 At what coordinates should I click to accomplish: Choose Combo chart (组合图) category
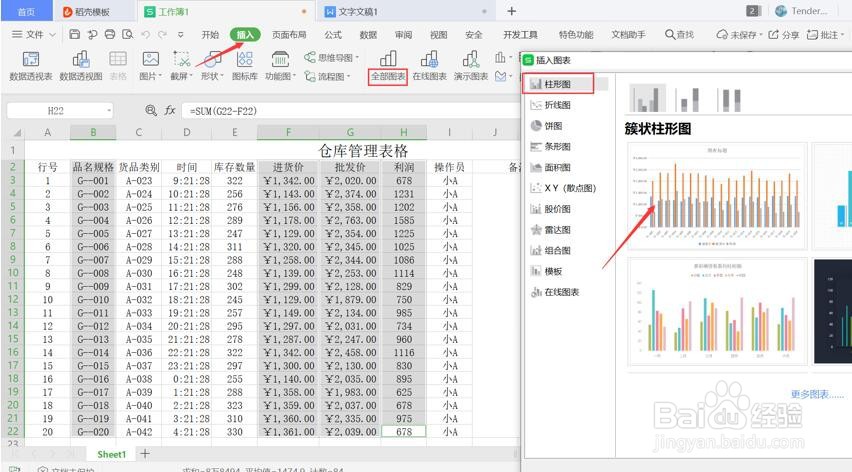coord(557,250)
